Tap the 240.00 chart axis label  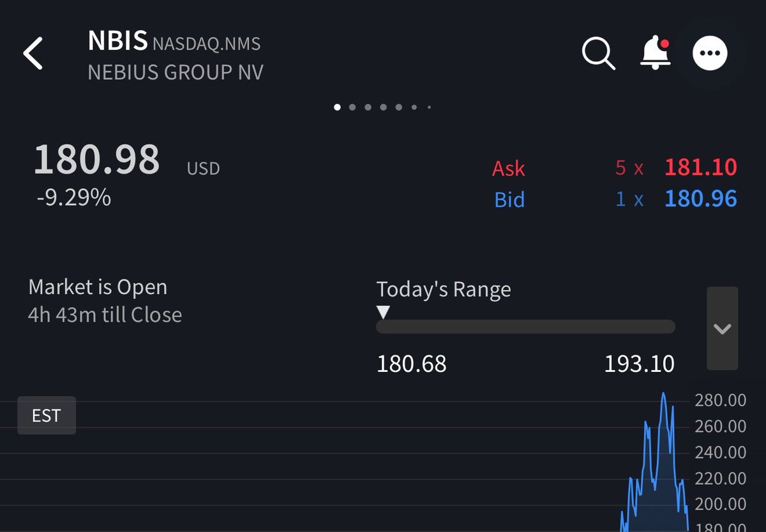click(x=720, y=452)
